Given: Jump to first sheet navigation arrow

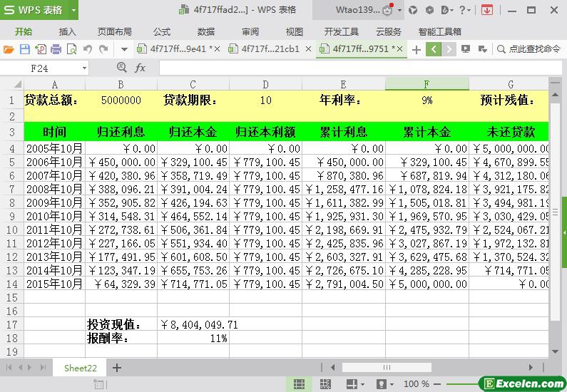Looking at the screenshot, I should (x=9, y=368).
